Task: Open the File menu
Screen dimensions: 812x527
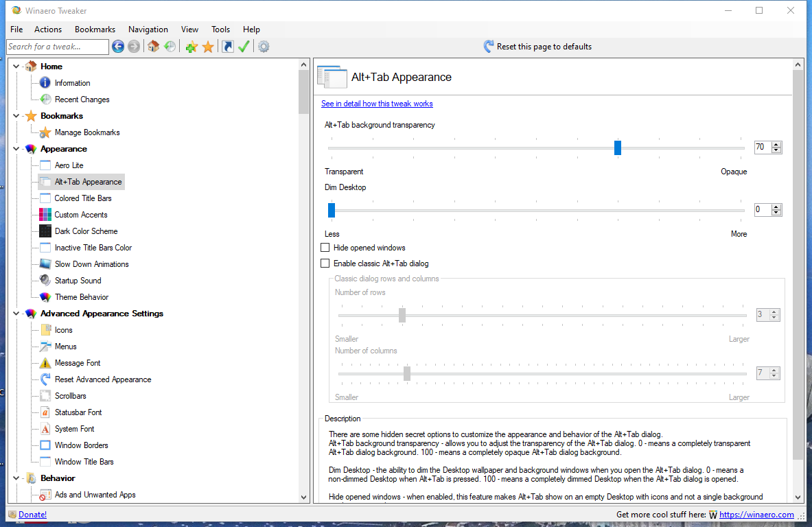Action: 16,30
